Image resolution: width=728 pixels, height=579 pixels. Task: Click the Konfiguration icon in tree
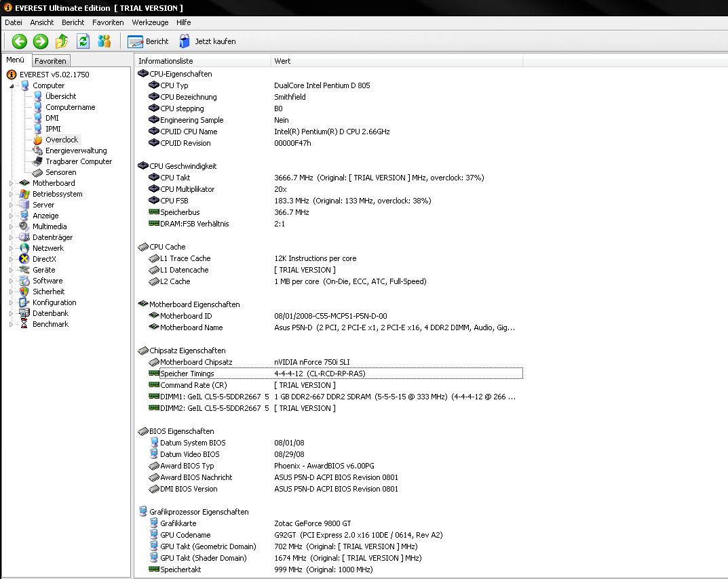click(x=24, y=302)
